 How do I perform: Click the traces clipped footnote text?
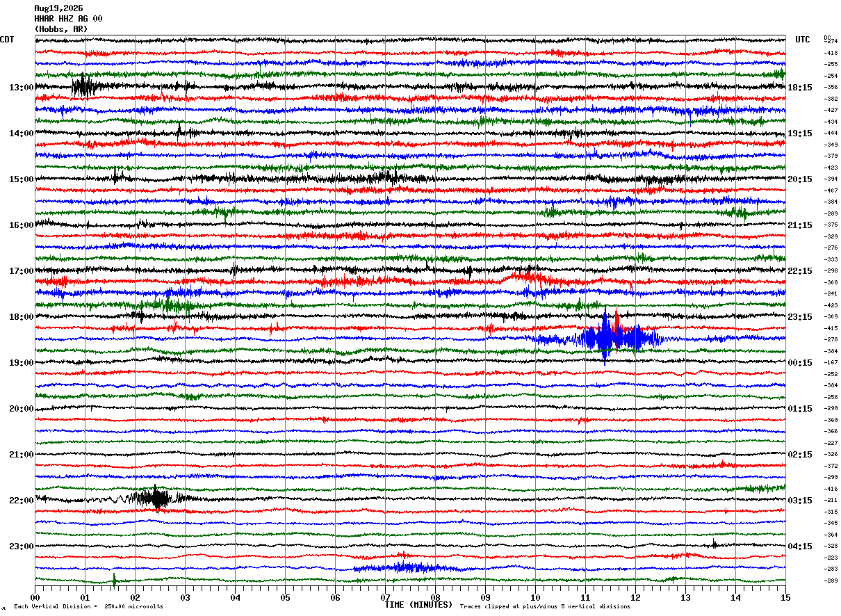coord(545,606)
